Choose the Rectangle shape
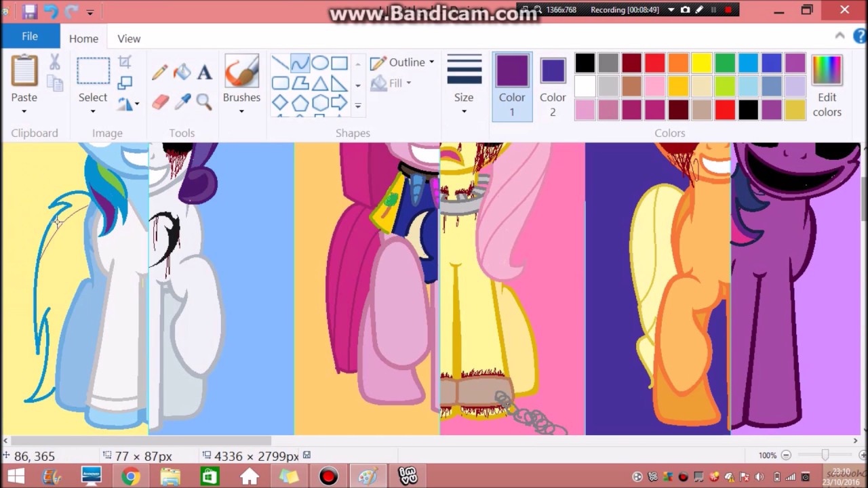868x488 pixels. tap(339, 64)
